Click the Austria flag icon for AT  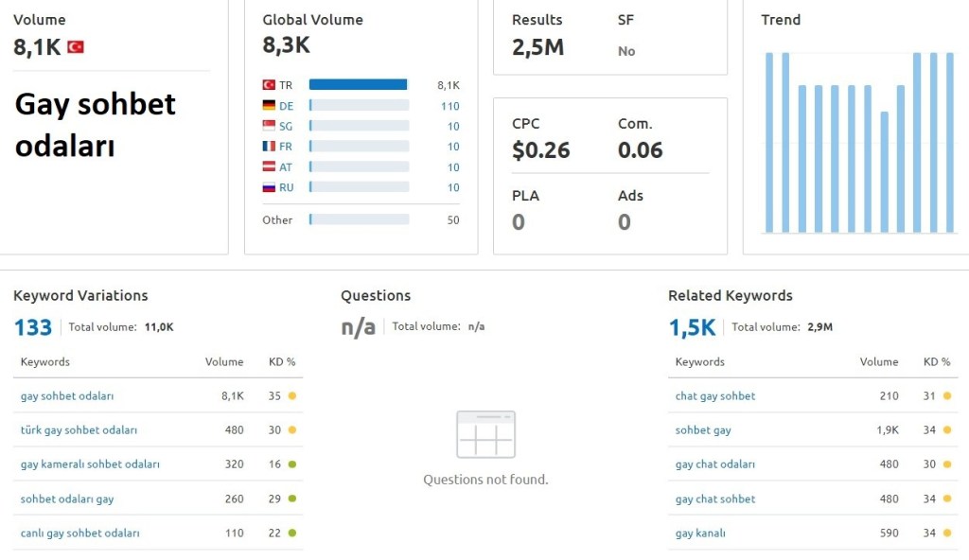tap(269, 167)
